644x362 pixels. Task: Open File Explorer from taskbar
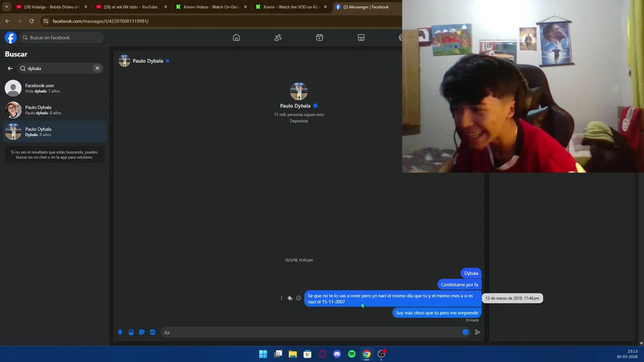coord(293,354)
